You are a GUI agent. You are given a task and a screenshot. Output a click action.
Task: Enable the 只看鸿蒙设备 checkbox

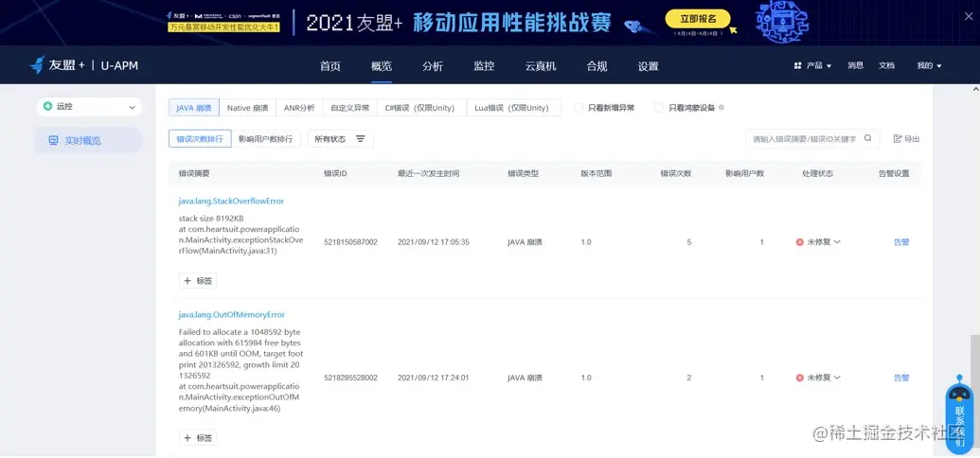coord(659,108)
